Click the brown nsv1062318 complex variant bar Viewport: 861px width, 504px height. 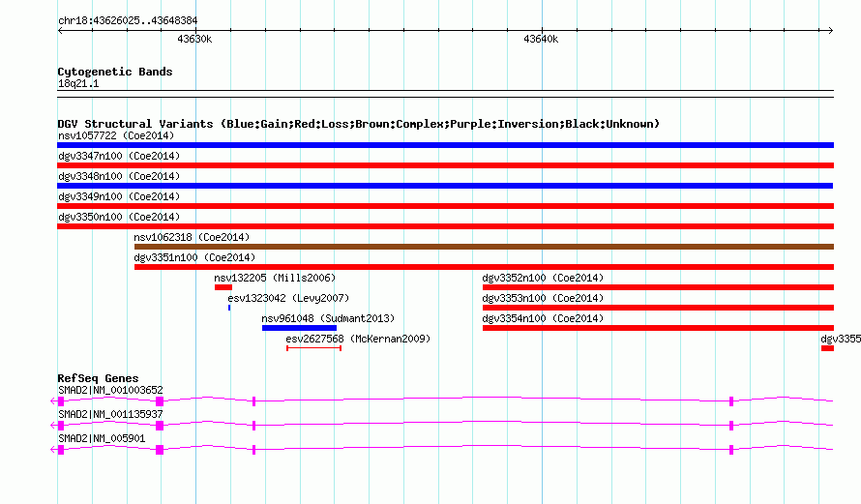(x=485, y=247)
